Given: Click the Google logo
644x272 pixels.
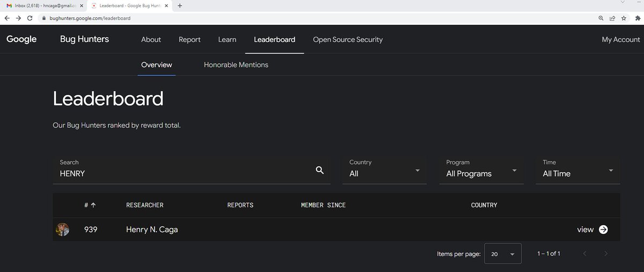Looking at the screenshot, I should (21, 39).
